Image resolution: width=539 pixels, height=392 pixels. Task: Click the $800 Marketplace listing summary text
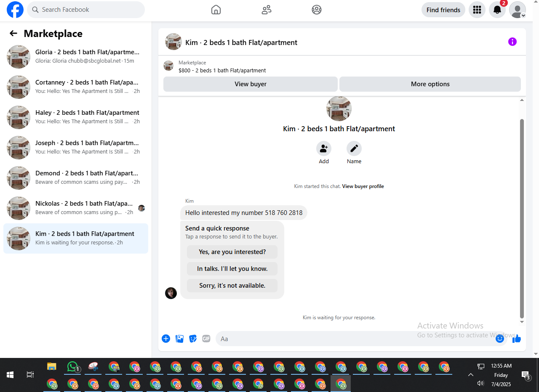coord(222,71)
